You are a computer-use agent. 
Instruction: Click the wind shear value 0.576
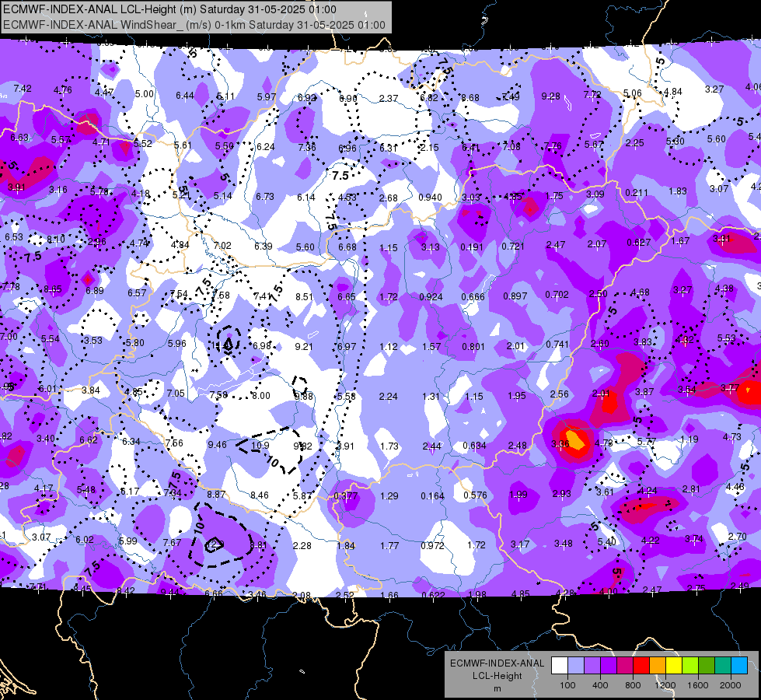(475, 495)
